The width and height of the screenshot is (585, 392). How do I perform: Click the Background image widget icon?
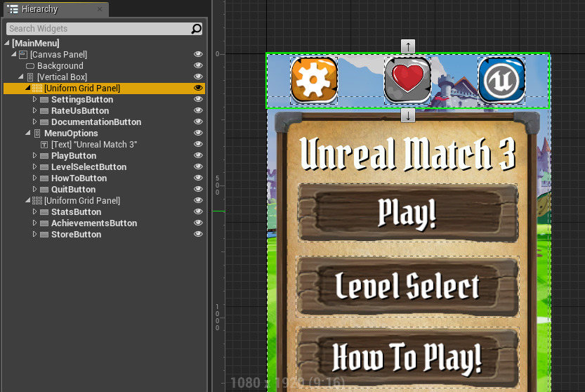click(30, 66)
